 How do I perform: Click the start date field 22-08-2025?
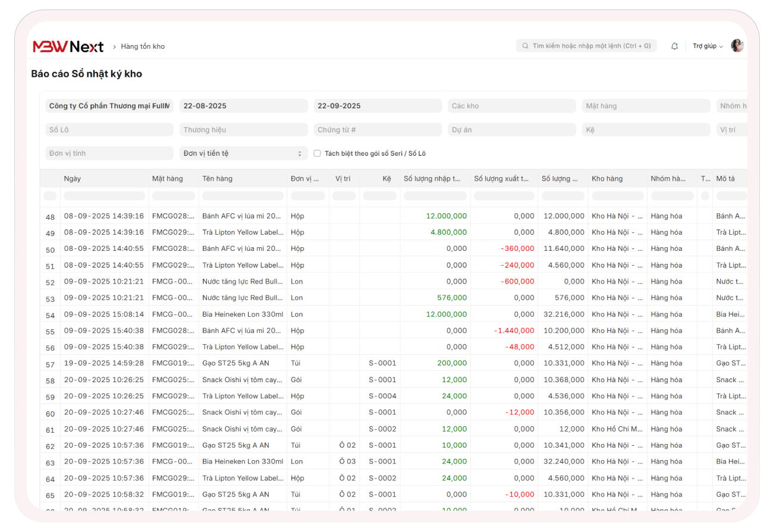243,106
